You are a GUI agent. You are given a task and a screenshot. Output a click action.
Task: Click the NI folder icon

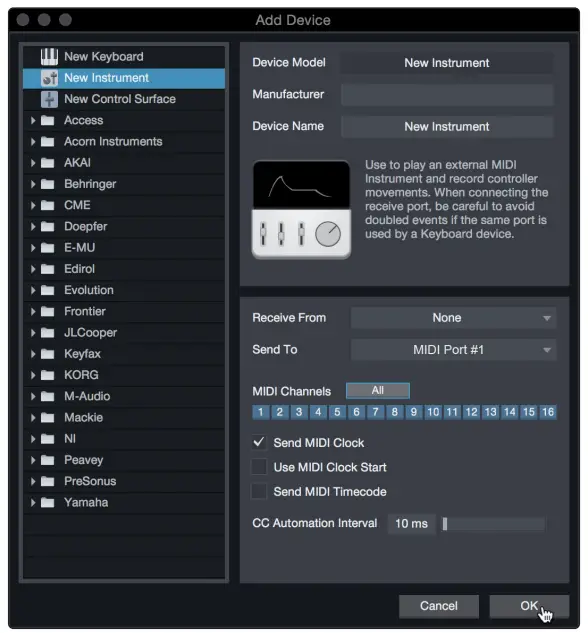point(48,439)
